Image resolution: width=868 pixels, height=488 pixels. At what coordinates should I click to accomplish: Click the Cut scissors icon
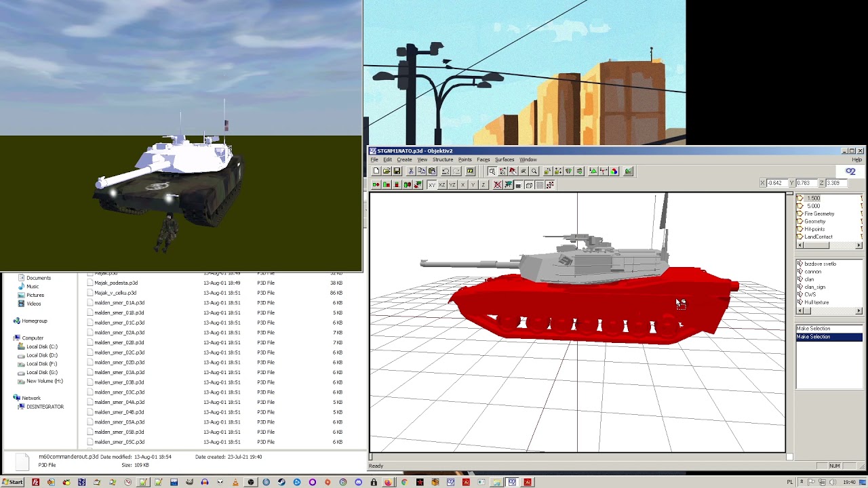[x=411, y=171]
